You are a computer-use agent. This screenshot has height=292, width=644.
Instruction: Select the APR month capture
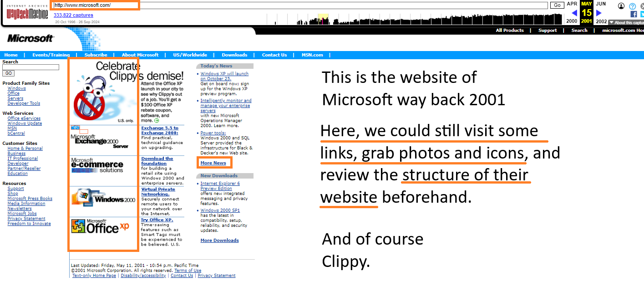(x=572, y=4)
